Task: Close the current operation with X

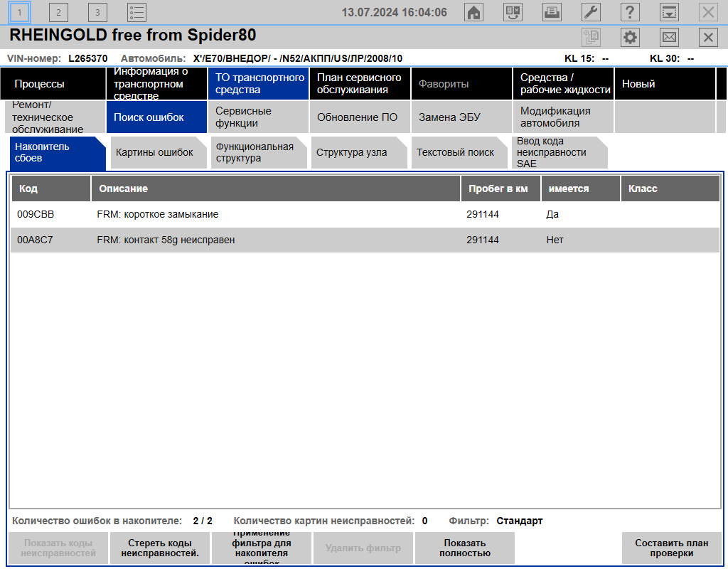Action: click(x=708, y=37)
